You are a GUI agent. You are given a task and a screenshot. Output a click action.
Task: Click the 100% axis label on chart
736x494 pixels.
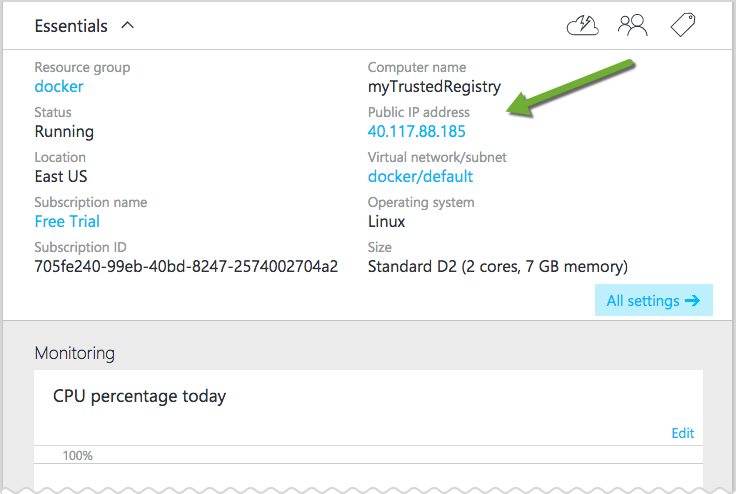point(78,456)
